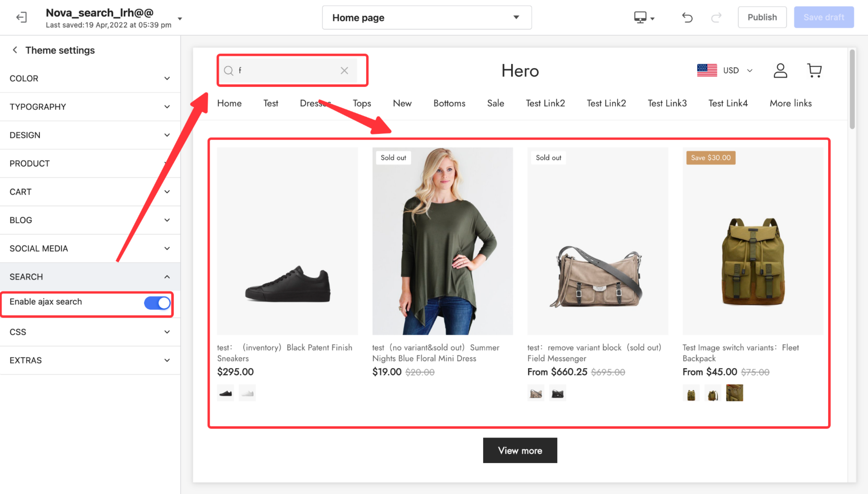This screenshot has width=868, height=494.
Task: Open the More links nav item
Action: [790, 103]
